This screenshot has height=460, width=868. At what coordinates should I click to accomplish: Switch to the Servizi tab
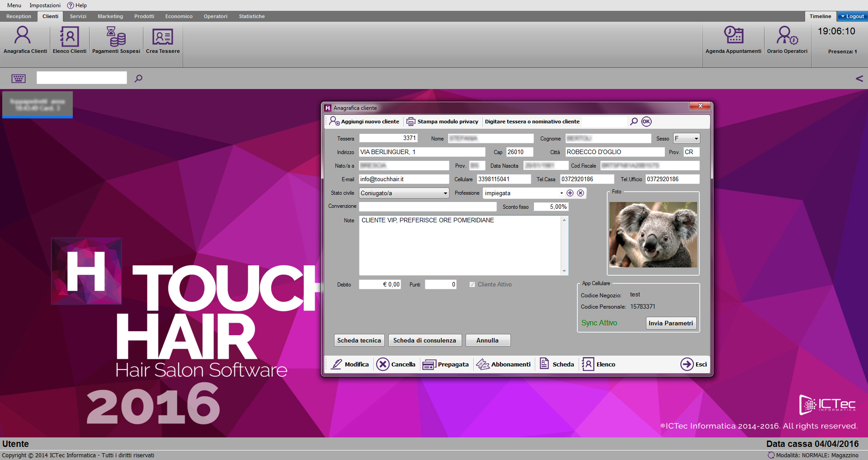78,16
